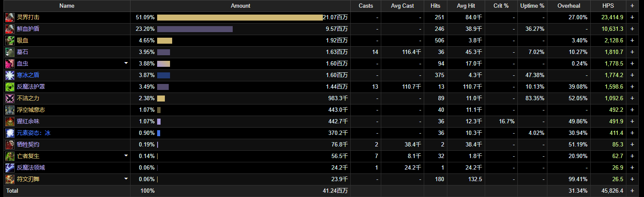644x197 pixels.
Task: Click plus button on 灵界打击 row
Action: point(632,18)
